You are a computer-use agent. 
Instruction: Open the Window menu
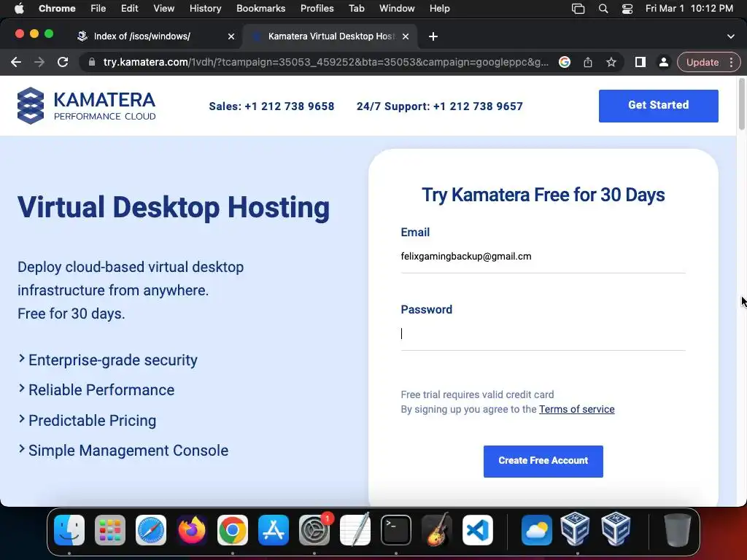coord(397,9)
